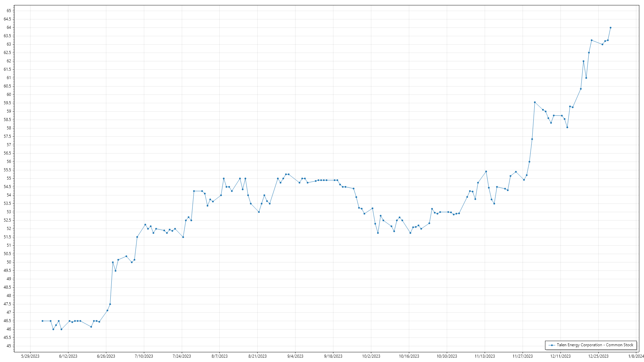Click the 60 value on price axis
This screenshot has height=362, width=644.
tap(9, 95)
